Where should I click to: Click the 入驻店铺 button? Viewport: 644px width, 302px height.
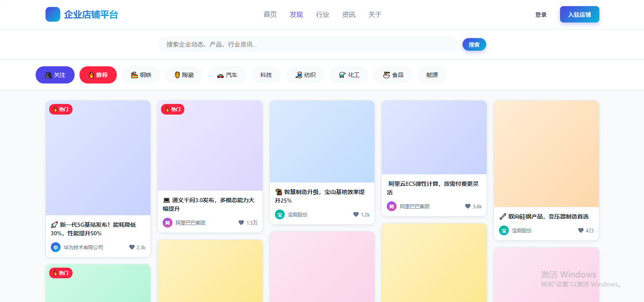coord(580,14)
